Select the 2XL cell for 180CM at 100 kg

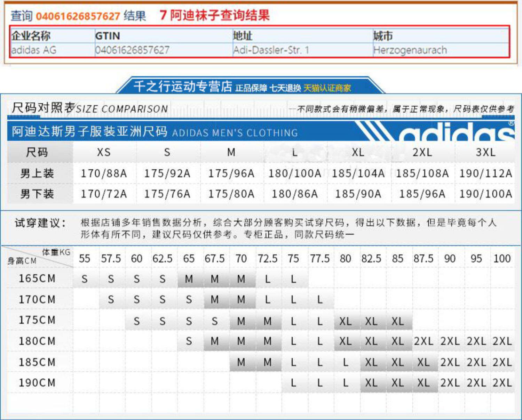click(502, 341)
